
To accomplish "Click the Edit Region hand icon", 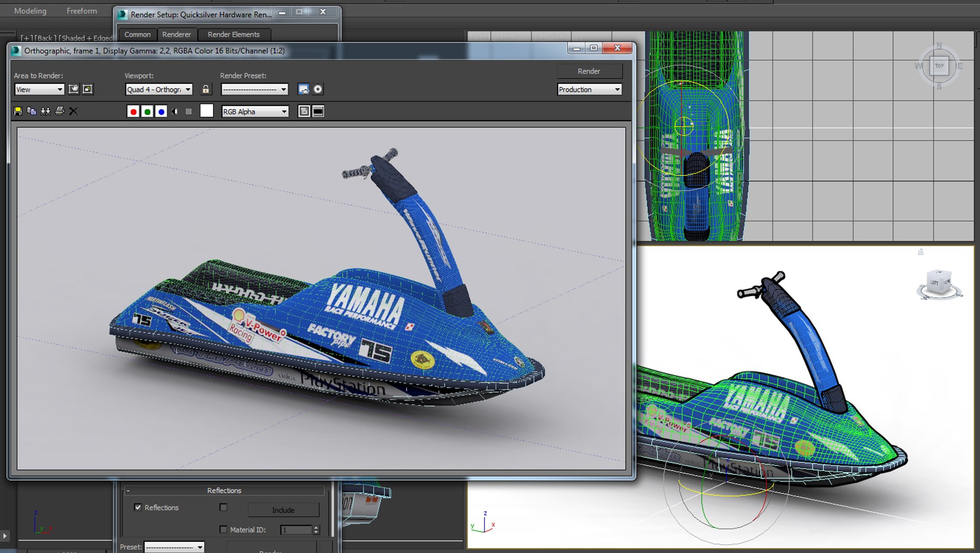I will pyautogui.click(x=74, y=89).
